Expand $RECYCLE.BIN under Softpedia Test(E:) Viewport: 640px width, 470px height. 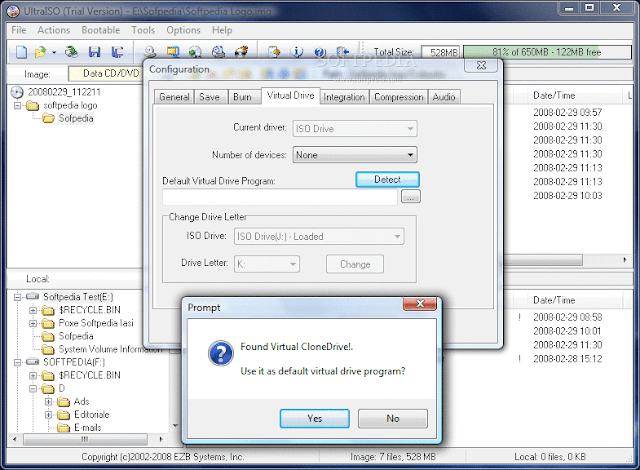(33, 310)
